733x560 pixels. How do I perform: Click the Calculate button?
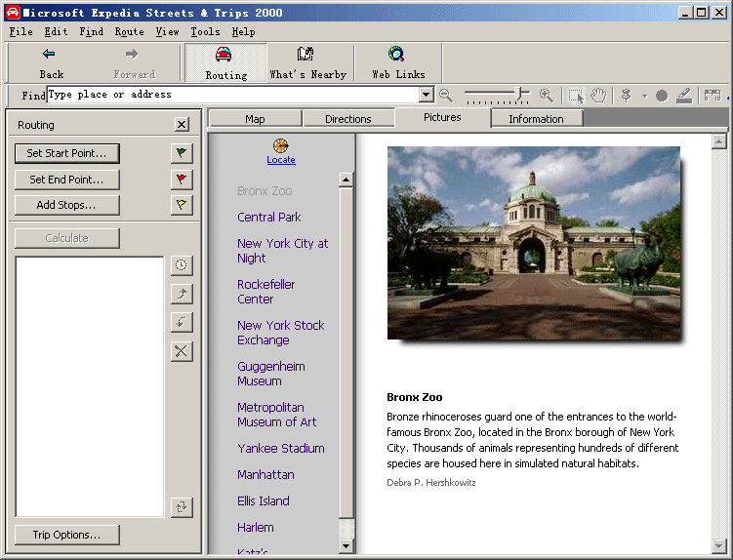66,238
